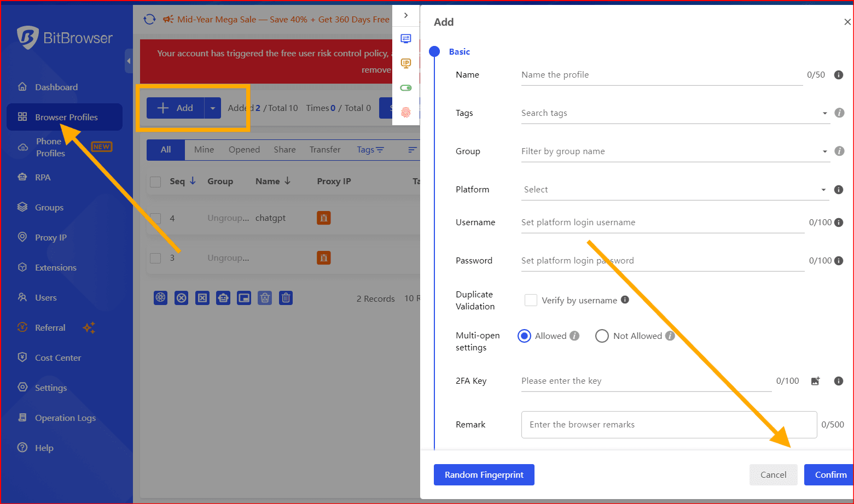Click the refresh sync icon beside sale banner
This screenshot has height=504, width=854.
[149, 20]
